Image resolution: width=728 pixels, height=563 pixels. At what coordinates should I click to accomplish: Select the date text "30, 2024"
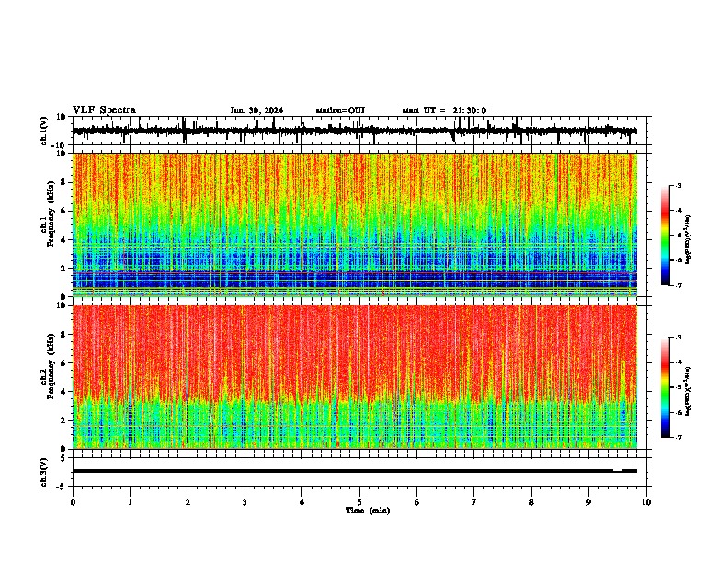click(x=264, y=110)
